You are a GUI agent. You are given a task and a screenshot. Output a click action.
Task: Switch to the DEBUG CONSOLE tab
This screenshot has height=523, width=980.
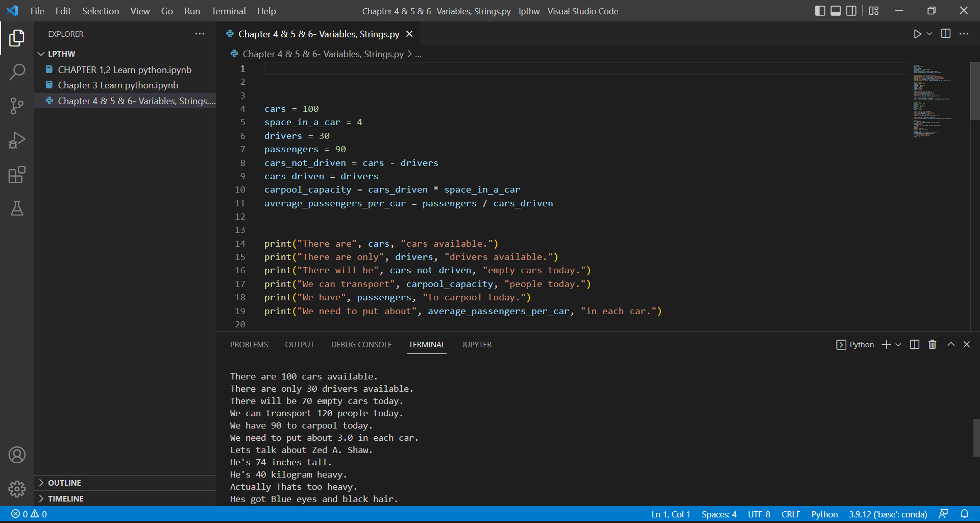click(x=361, y=344)
